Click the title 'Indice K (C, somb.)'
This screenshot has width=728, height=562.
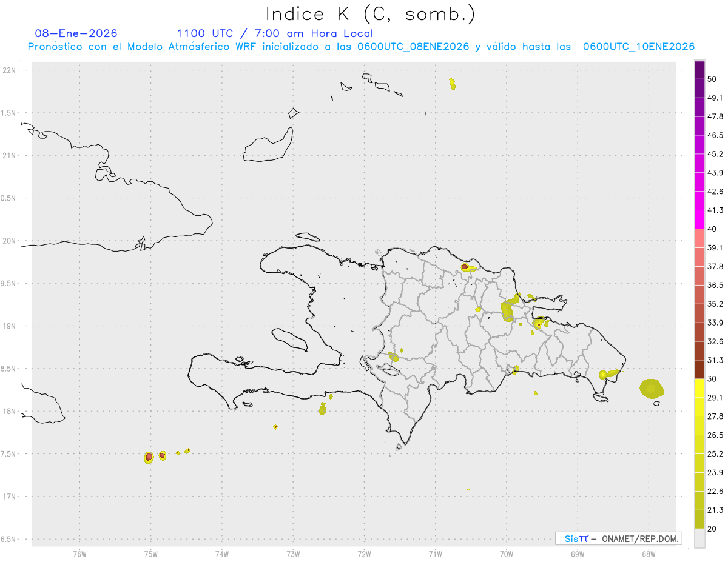pyautogui.click(x=370, y=14)
